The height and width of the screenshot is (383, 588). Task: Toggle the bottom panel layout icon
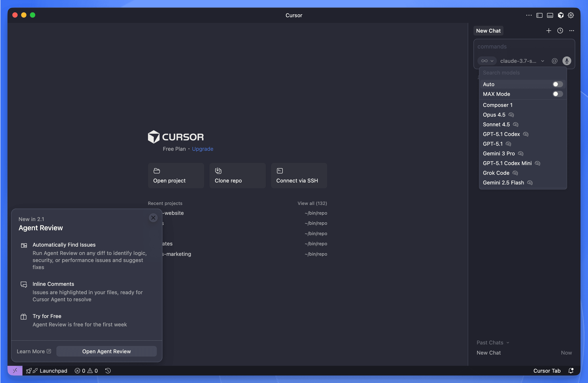[550, 15]
